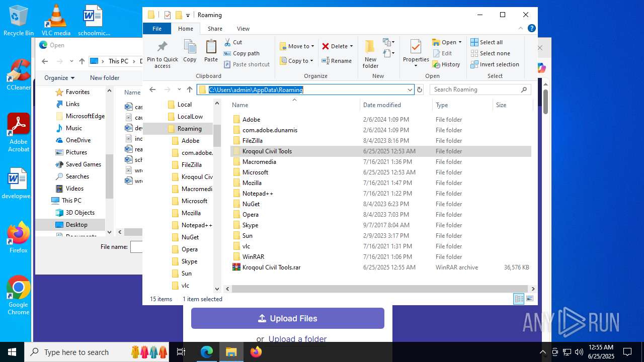Viewport: 644px width, 362px height.
Task: Switch to details view layout
Action: click(519, 299)
